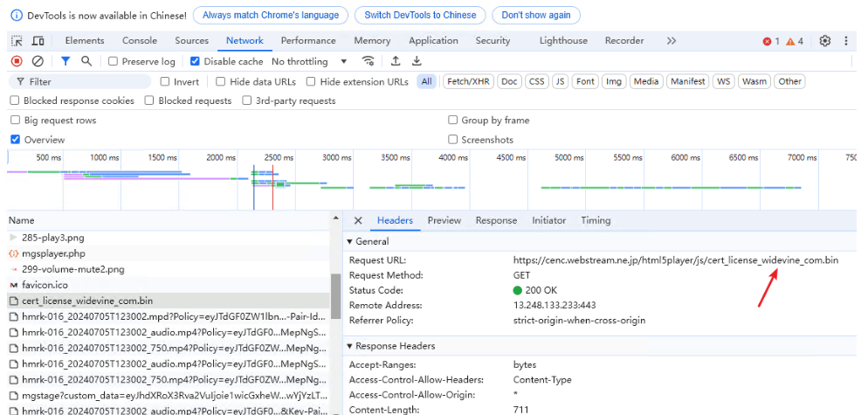Switch to Performance tab
This screenshot has height=415, width=868.
click(x=308, y=40)
